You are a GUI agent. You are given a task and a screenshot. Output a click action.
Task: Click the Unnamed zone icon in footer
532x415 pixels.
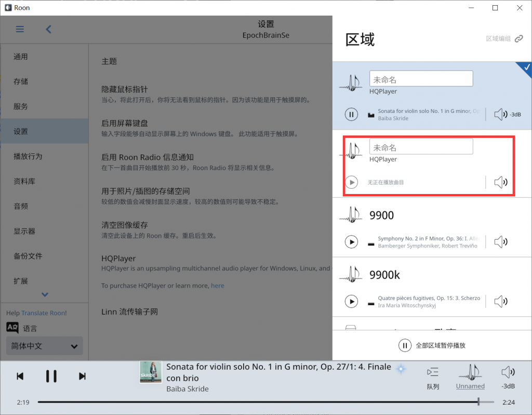click(470, 372)
